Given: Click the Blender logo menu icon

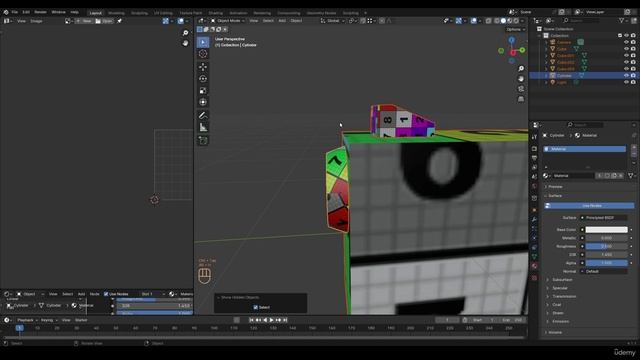Looking at the screenshot, I should [6, 12].
